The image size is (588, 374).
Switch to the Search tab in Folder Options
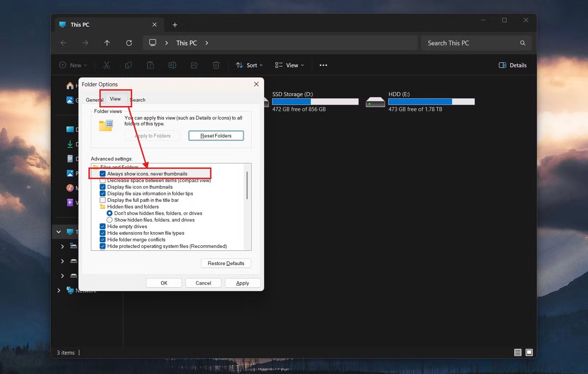click(x=138, y=100)
